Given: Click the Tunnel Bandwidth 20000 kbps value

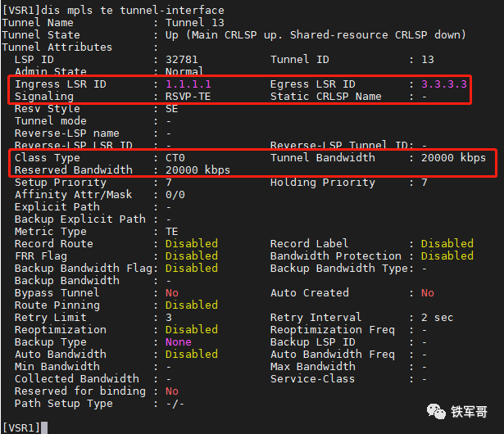Looking at the screenshot, I should [453, 158].
